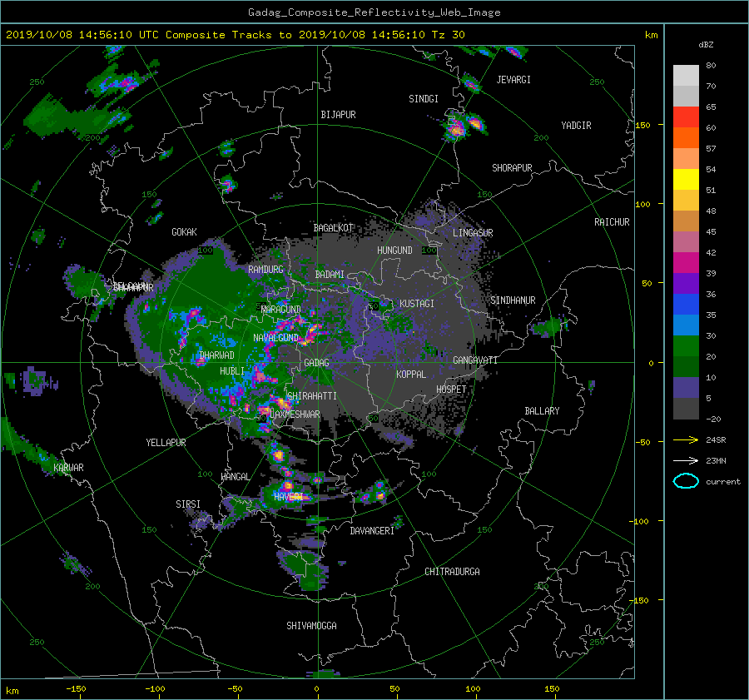
Task: Click the HOSPET city label
Action: point(451,390)
